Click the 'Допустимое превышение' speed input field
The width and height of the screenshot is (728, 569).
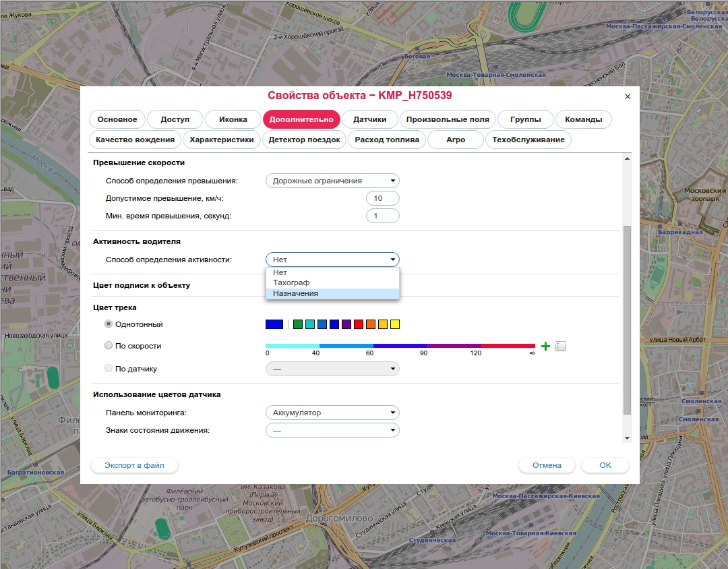[382, 198]
